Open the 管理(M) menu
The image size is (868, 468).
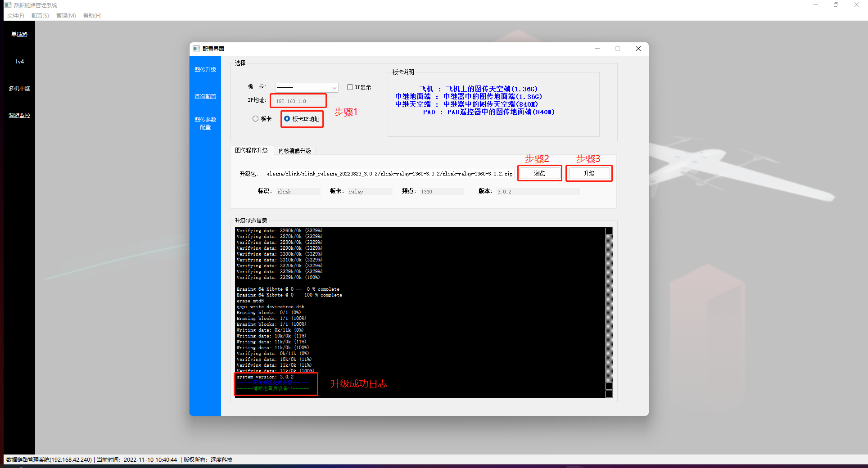[66, 15]
